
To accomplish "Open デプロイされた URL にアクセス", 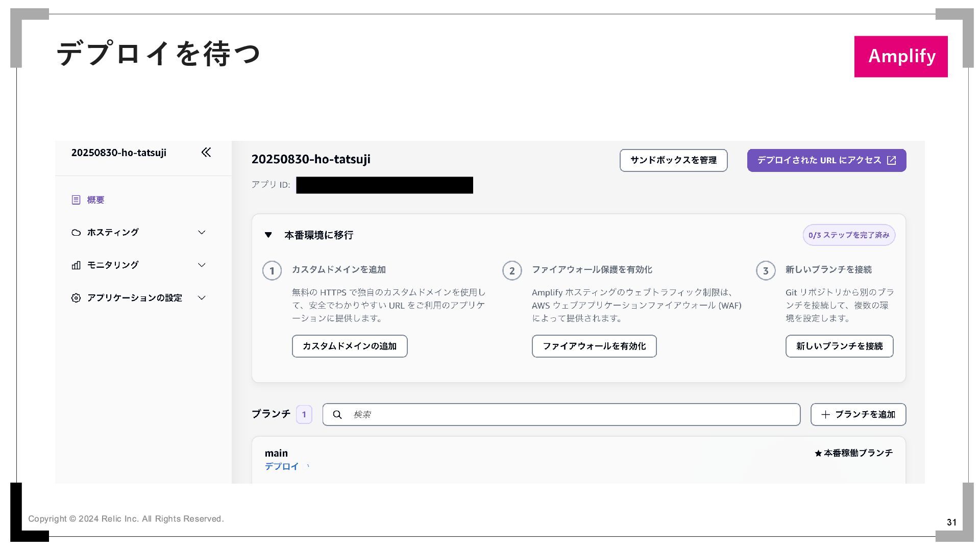I will [827, 160].
